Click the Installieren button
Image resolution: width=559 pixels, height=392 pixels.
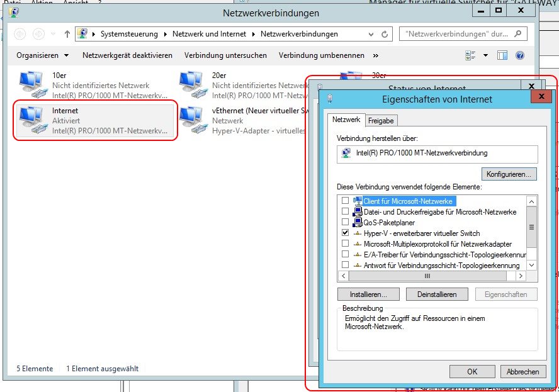click(368, 294)
